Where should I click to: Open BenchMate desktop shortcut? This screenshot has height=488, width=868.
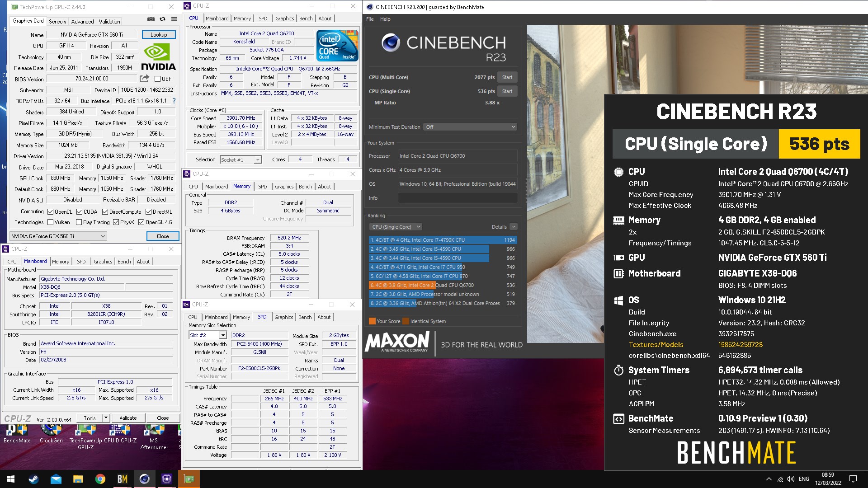(17, 434)
